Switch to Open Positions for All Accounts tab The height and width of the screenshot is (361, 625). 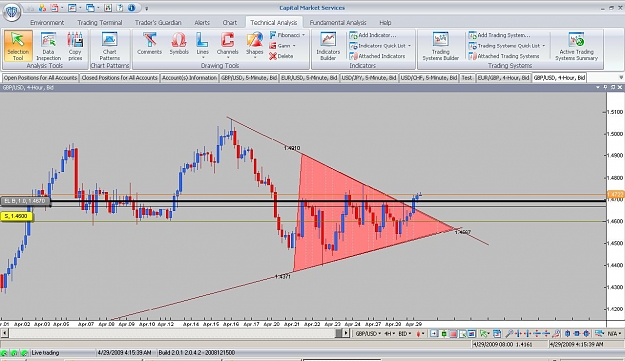tap(40, 78)
